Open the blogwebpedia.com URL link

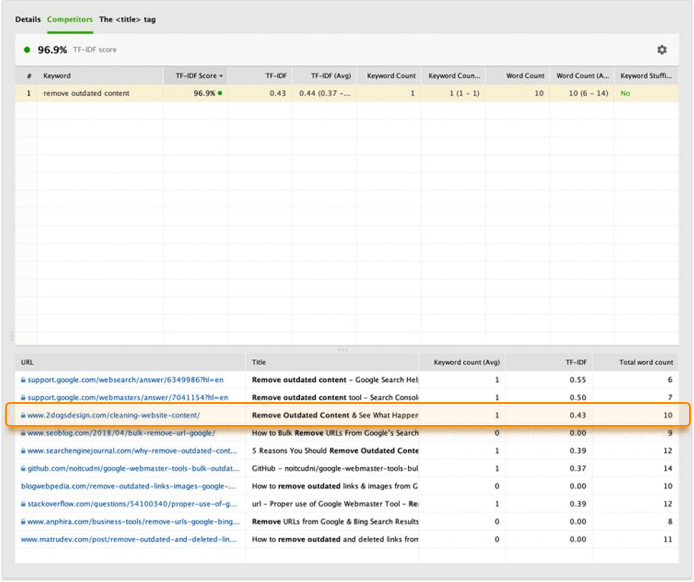click(x=128, y=486)
